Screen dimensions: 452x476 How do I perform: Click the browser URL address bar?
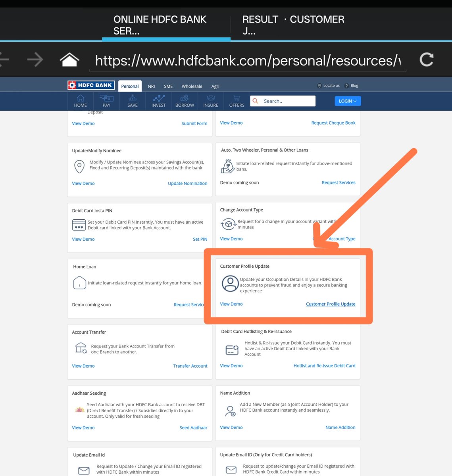point(248,61)
